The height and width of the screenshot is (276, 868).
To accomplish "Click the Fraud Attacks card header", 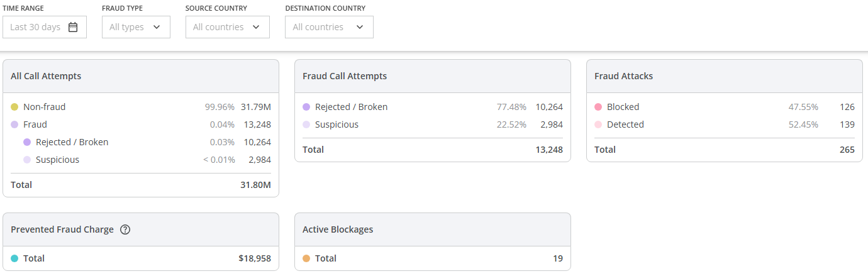I will click(623, 76).
